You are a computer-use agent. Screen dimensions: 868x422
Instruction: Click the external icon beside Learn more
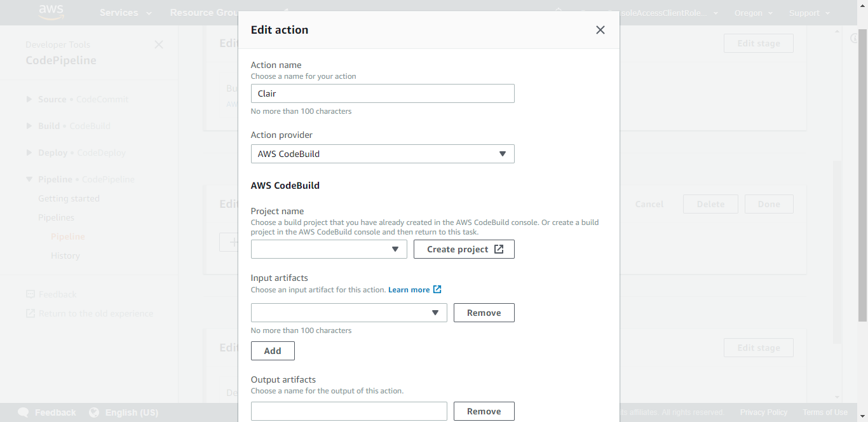coord(437,289)
